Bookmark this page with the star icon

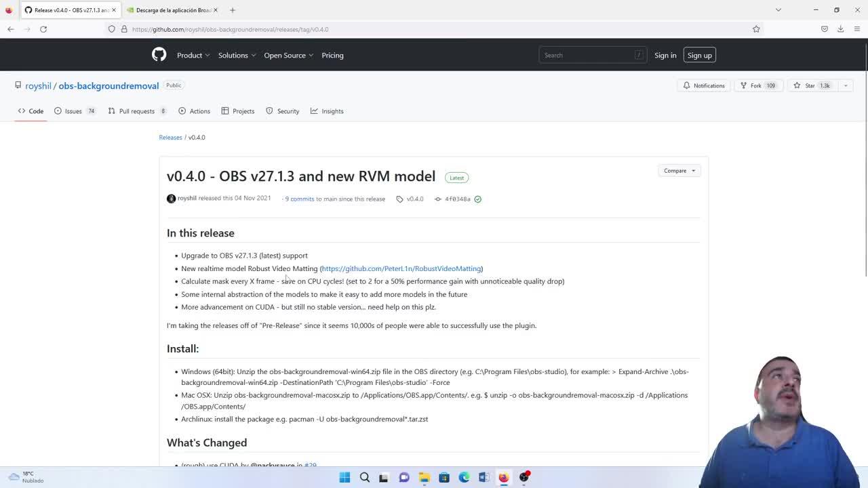tap(756, 29)
